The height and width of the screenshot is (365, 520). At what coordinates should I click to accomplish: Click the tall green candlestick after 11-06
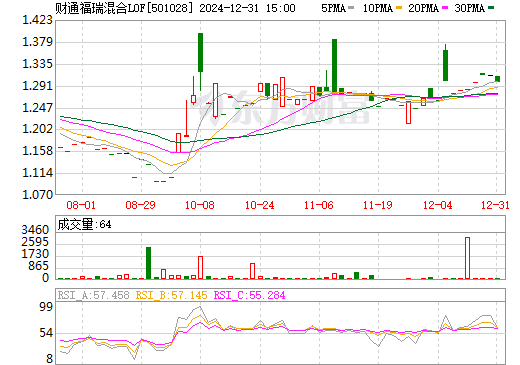[334, 66]
